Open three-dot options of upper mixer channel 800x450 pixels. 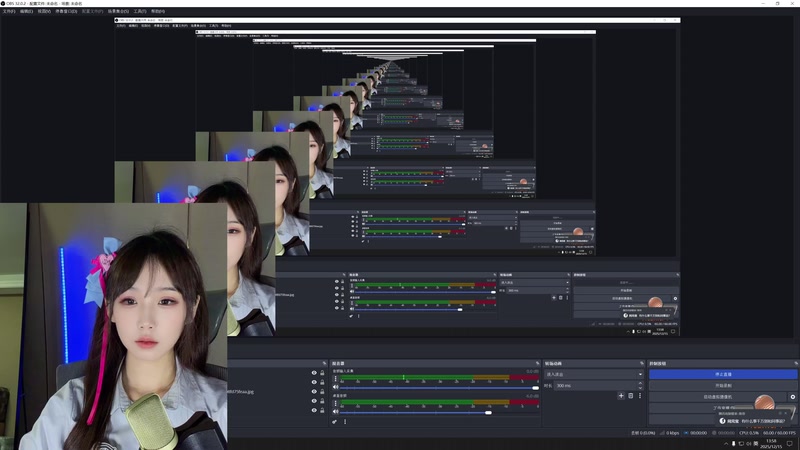335,379
